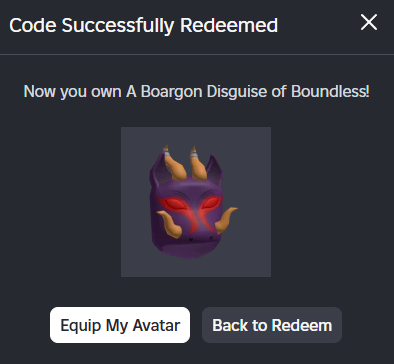Viewport: 394px width, 364px height.
Task: Click the 'Now you own' message text
Action: point(72,91)
